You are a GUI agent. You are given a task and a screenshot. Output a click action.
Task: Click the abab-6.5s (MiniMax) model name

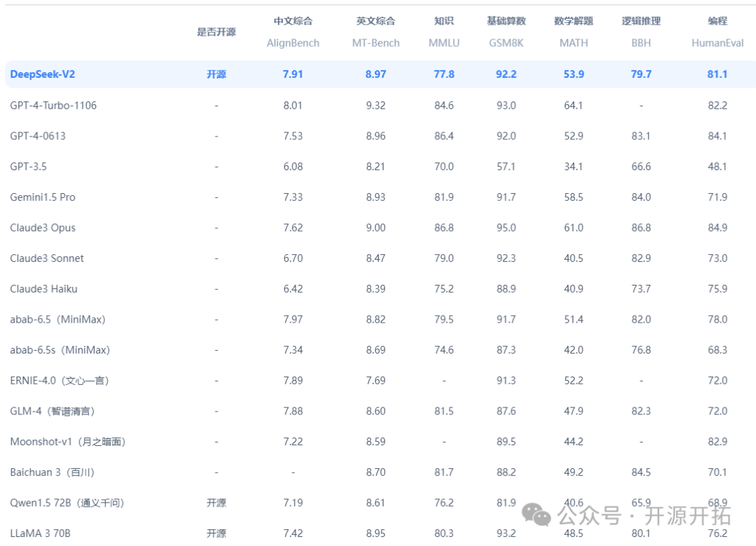[59, 350]
